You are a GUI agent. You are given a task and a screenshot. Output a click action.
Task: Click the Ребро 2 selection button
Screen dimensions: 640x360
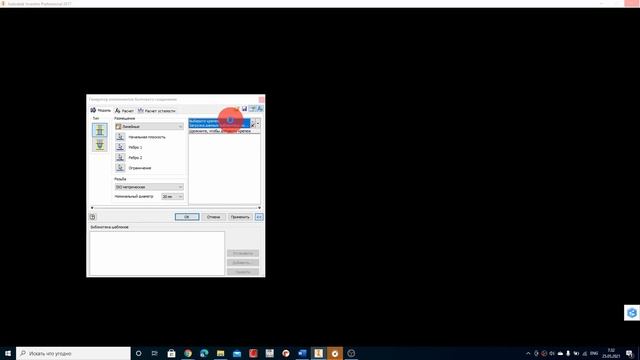(x=120, y=157)
